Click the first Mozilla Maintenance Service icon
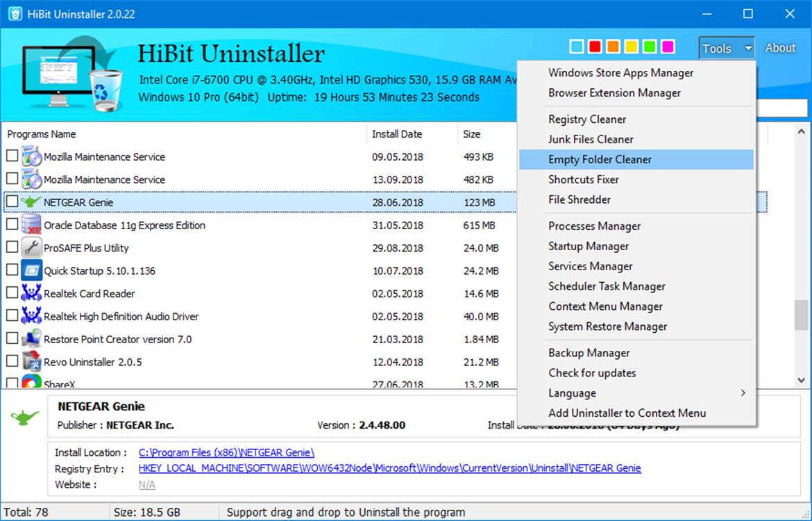 31,156
